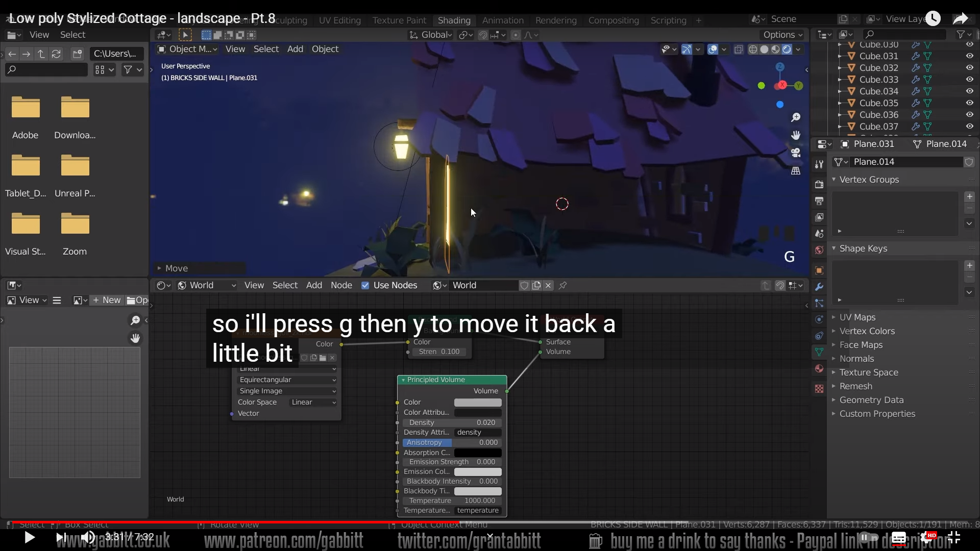Toggle visibility of Cube.035
The image size is (980, 551).
969,103
